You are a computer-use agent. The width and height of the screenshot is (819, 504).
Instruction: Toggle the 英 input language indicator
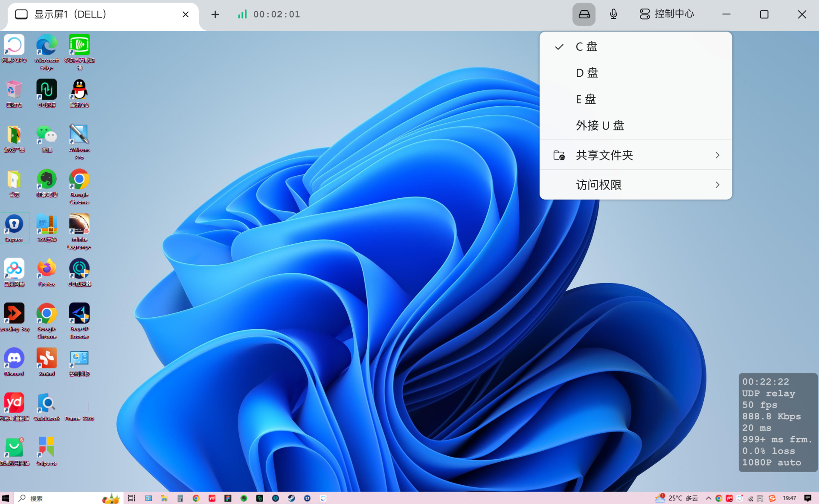(x=760, y=498)
